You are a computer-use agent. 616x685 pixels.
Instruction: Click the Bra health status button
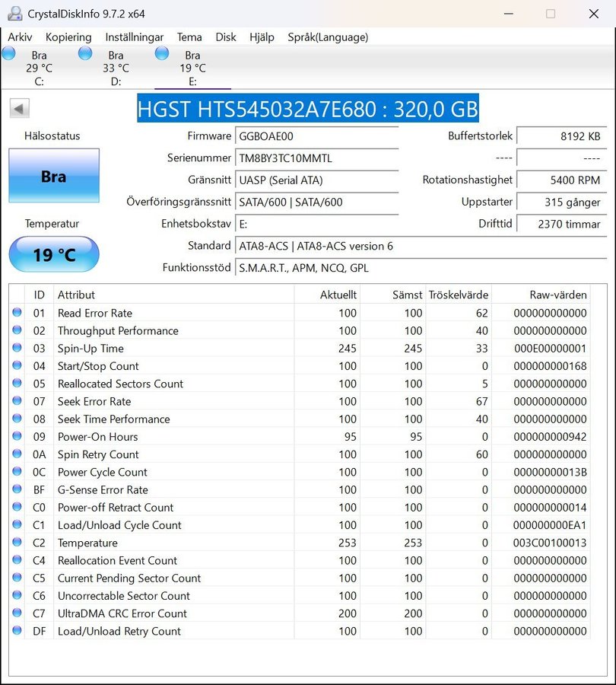point(54,177)
